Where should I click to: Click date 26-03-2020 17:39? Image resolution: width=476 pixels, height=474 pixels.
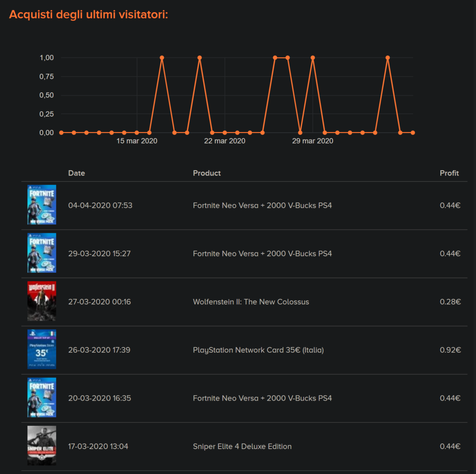click(99, 350)
